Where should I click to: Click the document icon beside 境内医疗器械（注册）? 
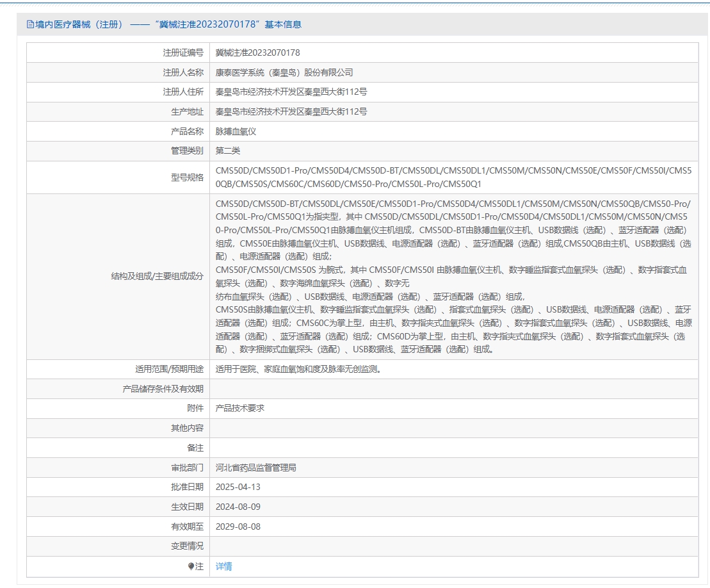point(30,24)
